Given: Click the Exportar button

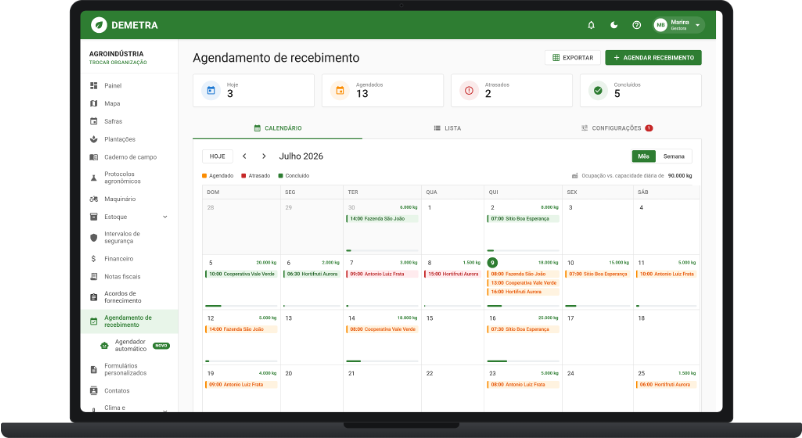Looking at the screenshot, I should (x=573, y=58).
